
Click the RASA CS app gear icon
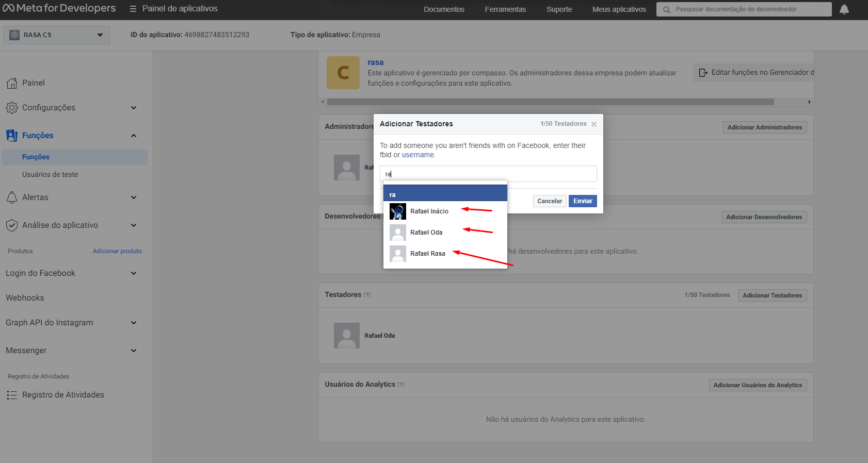(x=14, y=35)
